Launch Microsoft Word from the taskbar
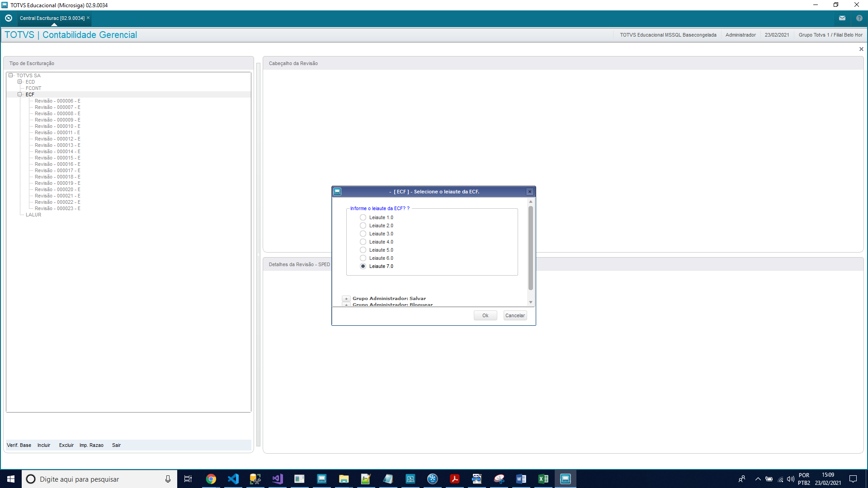 pyautogui.click(x=521, y=479)
